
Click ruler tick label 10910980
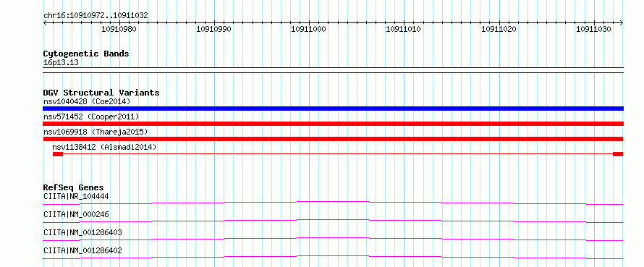coord(119,29)
